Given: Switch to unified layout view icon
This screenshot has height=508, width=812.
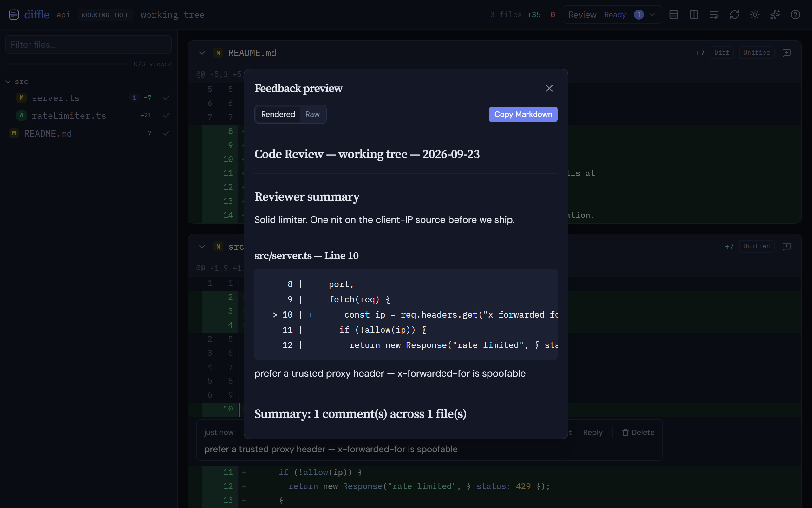Looking at the screenshot, I should [x=674, y=15].
